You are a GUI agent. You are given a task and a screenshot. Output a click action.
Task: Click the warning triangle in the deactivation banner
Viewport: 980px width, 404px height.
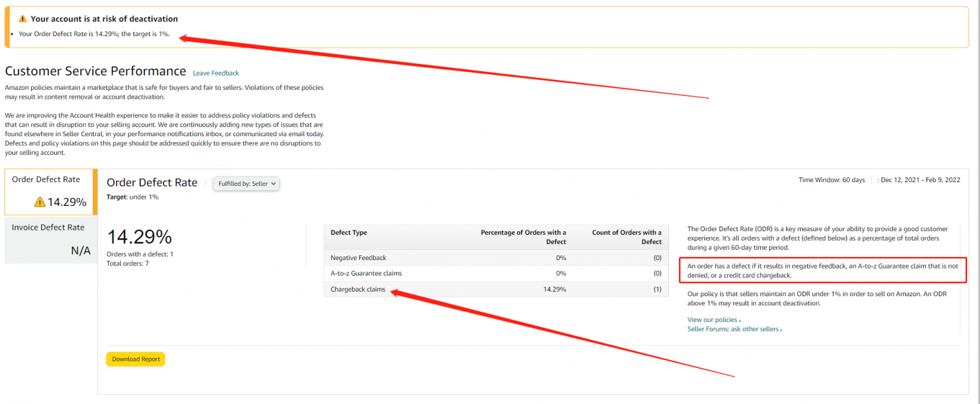[x=23, y=19]
